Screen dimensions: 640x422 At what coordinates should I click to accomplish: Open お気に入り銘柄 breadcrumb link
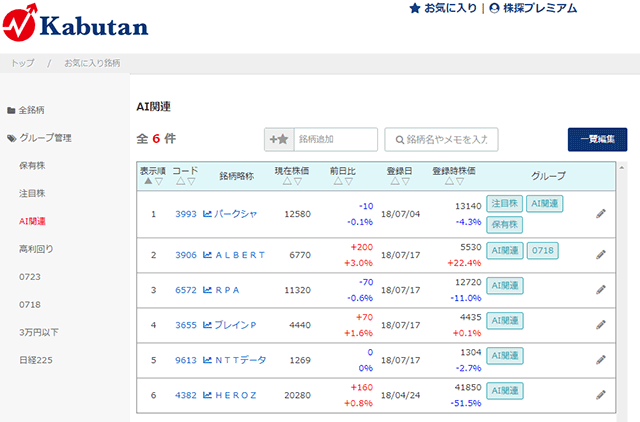(x=92, y=63)
